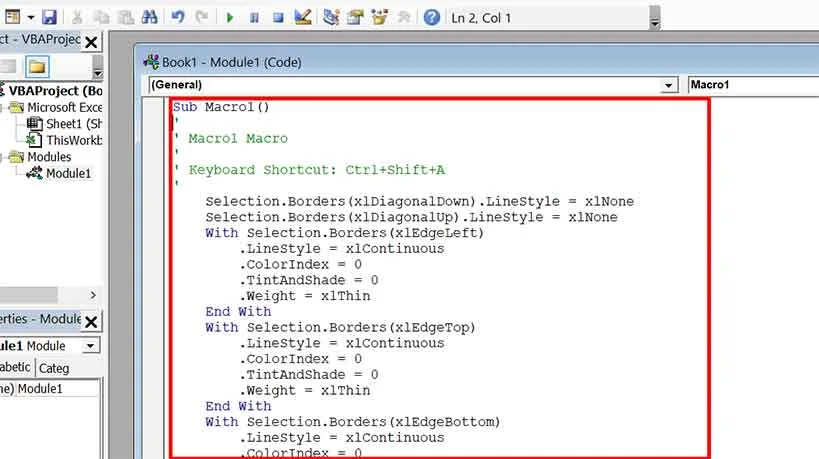This screenshot has height=459, width=819.
Task: Click the Module1 name property value field
Action: point(57,389)
